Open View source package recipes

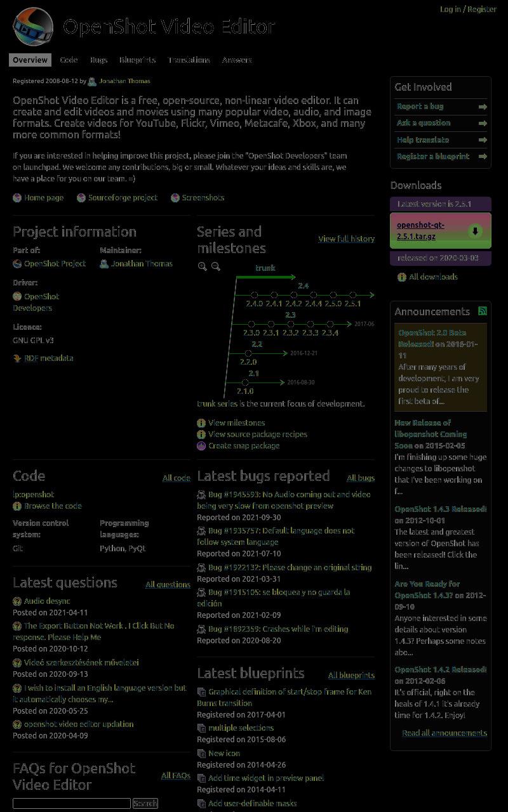click(258, 435)
